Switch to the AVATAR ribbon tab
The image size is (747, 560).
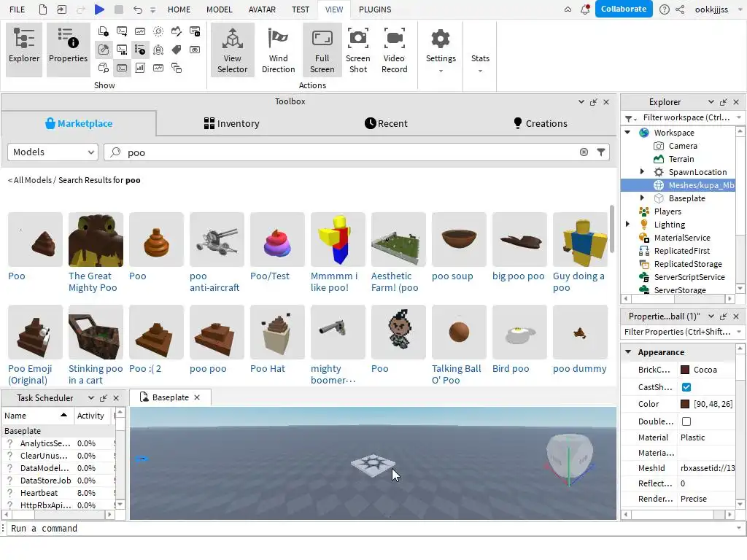262,9
